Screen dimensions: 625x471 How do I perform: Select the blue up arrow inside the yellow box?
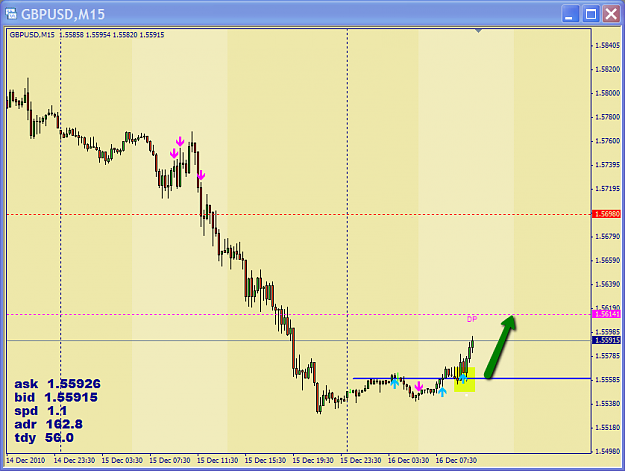click(463, 378)
